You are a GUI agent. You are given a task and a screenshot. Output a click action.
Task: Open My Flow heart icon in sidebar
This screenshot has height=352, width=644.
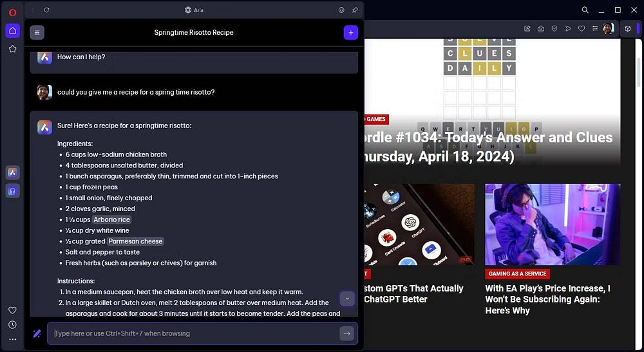[12, 310]
